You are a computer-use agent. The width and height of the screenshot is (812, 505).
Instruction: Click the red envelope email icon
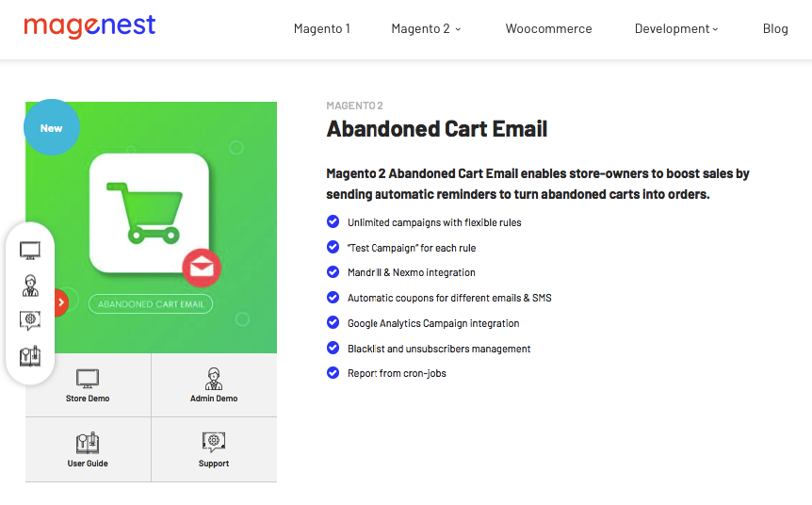point(202,268)
